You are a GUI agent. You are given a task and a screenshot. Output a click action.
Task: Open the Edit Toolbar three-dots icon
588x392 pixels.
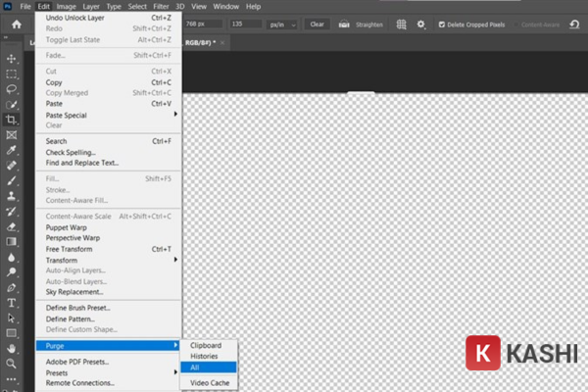11,379
